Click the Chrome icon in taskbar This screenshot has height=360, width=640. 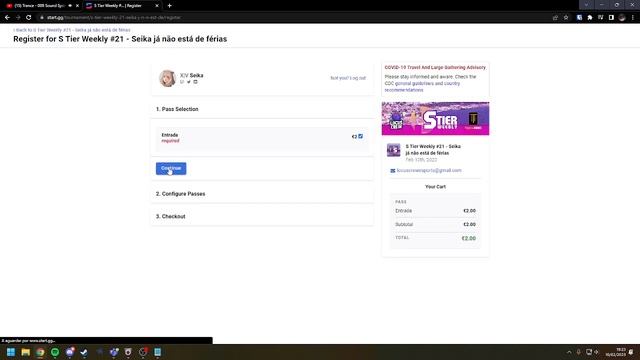pyautogui.click(x=40, y=352)
